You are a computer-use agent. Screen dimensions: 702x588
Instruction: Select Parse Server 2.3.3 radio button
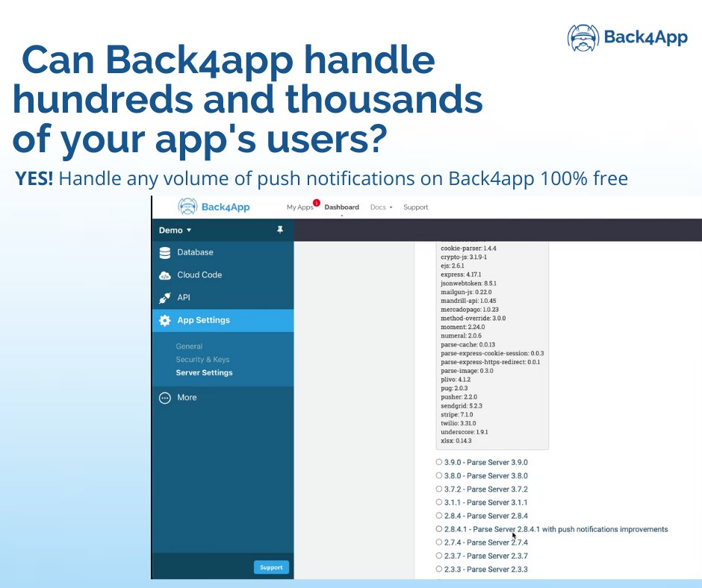pos(439,569)
